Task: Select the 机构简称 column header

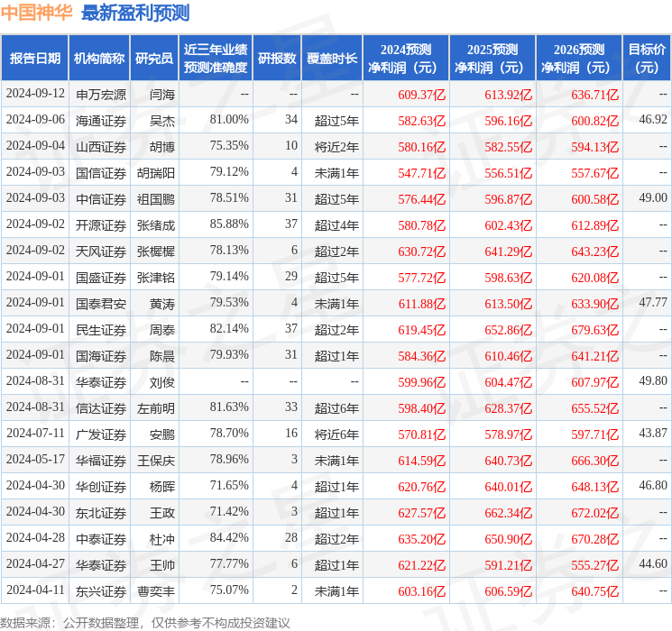Action: tap(99, 59)
